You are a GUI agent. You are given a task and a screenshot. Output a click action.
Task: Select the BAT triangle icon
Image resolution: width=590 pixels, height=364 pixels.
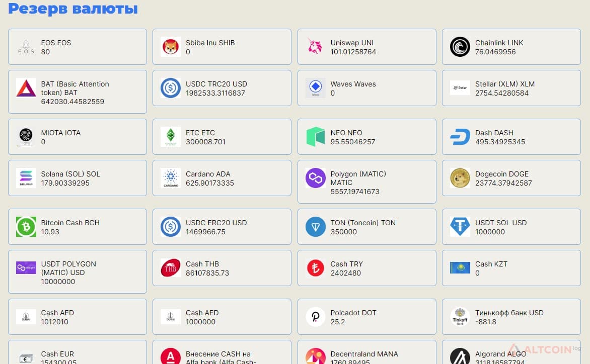26,88
